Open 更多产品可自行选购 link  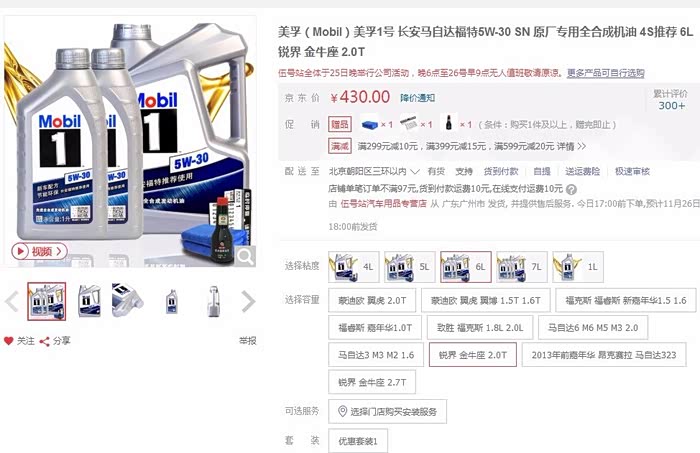(605, 73)
